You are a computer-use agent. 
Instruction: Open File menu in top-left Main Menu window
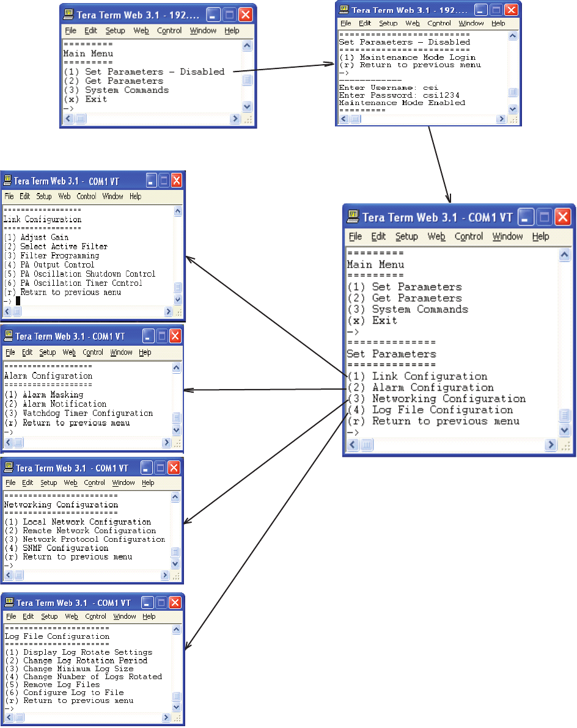coord(71,31)
